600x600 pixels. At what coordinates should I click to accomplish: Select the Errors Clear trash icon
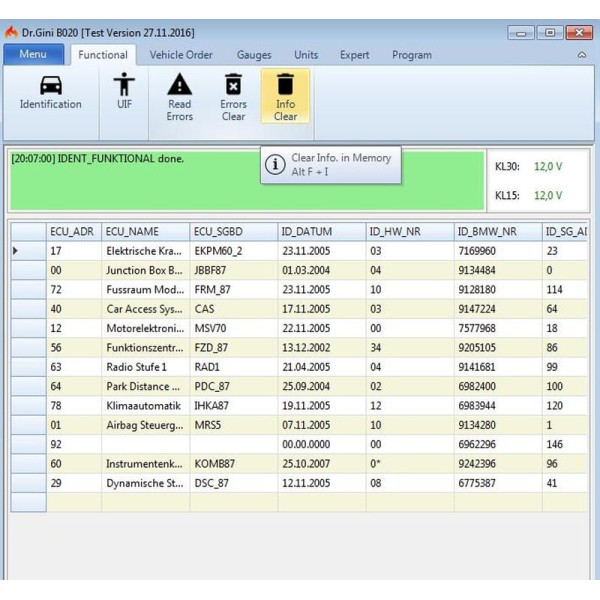(x=233, y=84)
